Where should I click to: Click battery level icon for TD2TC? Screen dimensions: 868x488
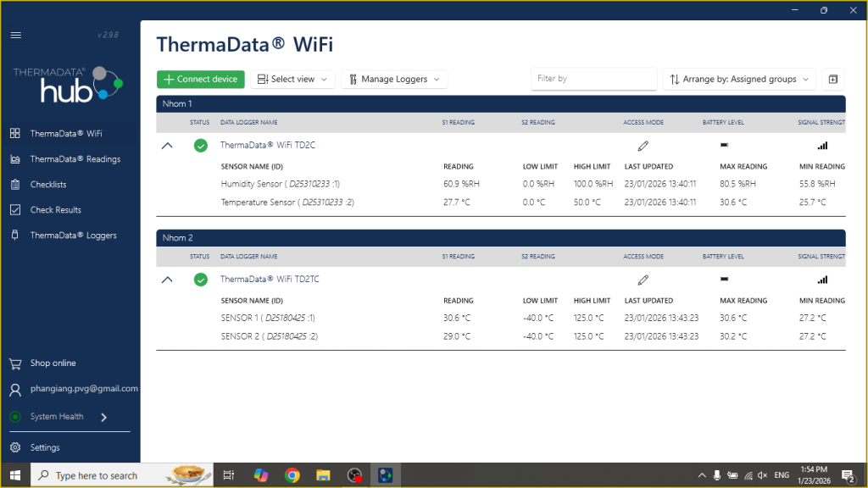[724, 279]
